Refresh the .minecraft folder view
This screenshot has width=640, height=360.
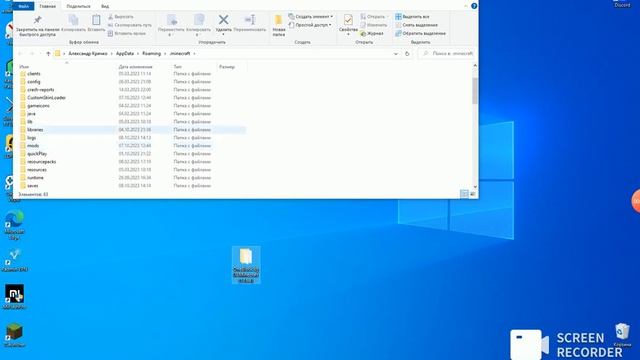407,54
